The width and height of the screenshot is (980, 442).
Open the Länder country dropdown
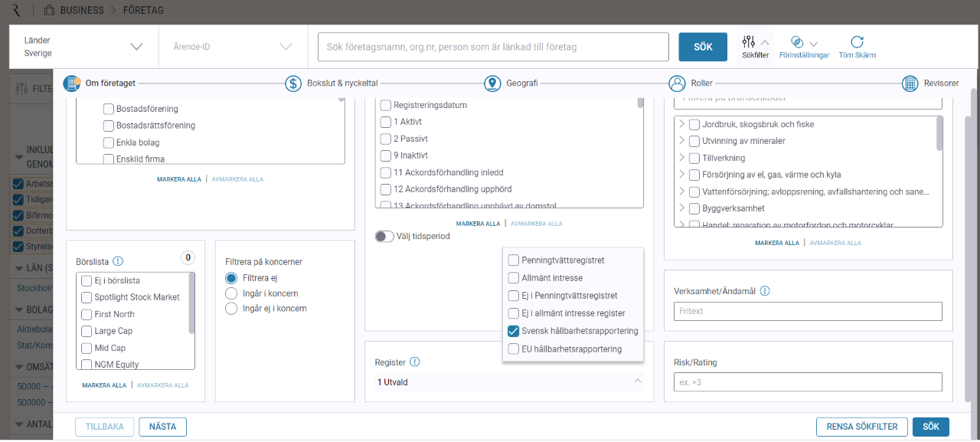click(x=136, y=47)
